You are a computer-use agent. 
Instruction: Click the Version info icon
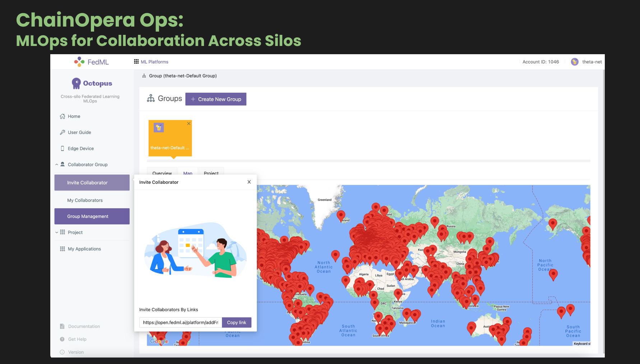(x=62, y=352)
